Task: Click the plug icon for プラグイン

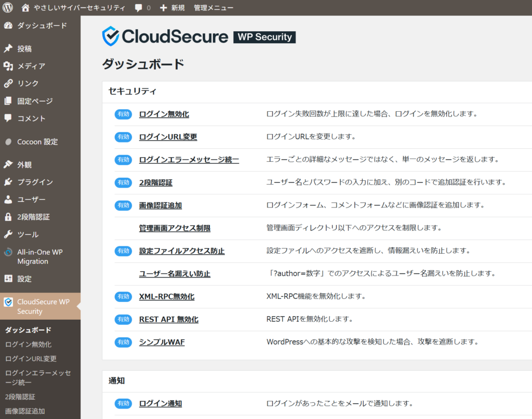Action: 8,182
